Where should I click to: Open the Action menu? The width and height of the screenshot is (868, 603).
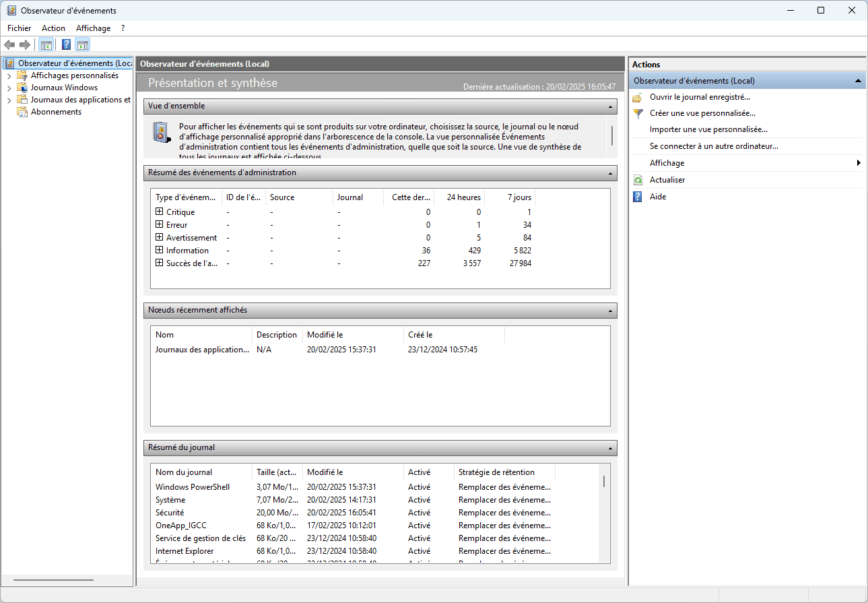click(x=54, y=28)
